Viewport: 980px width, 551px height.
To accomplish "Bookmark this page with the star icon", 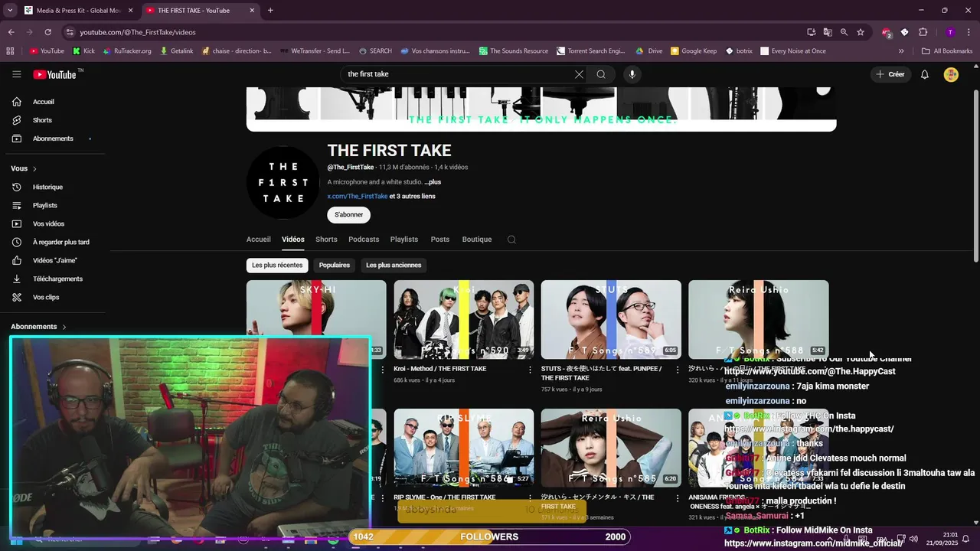I will pos(861,32).
